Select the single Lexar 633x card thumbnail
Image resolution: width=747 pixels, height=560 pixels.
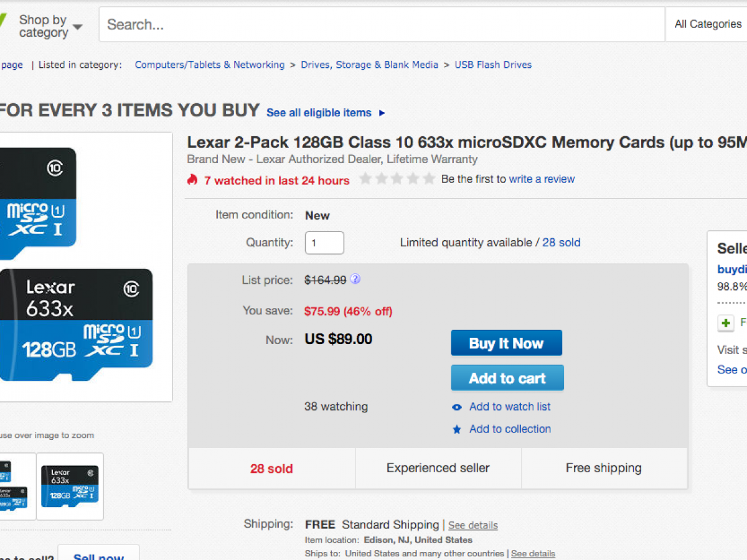pos(70,486)
